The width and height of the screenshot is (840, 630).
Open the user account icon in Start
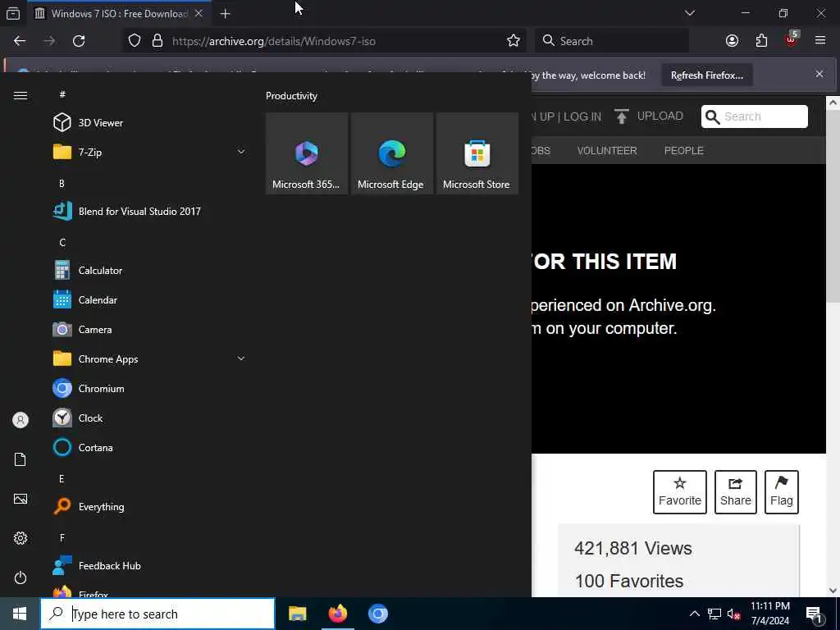(21, 420)
